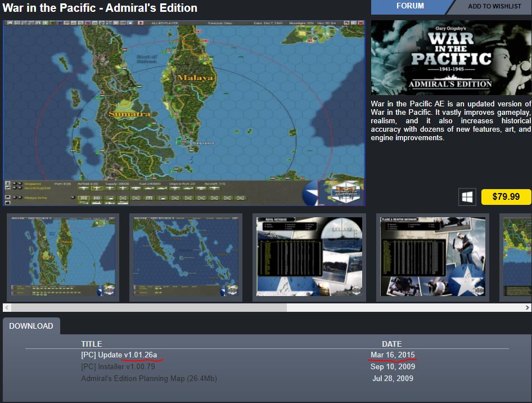Select the Malaya and Sumatra map thumbnail

pos(63,257)
